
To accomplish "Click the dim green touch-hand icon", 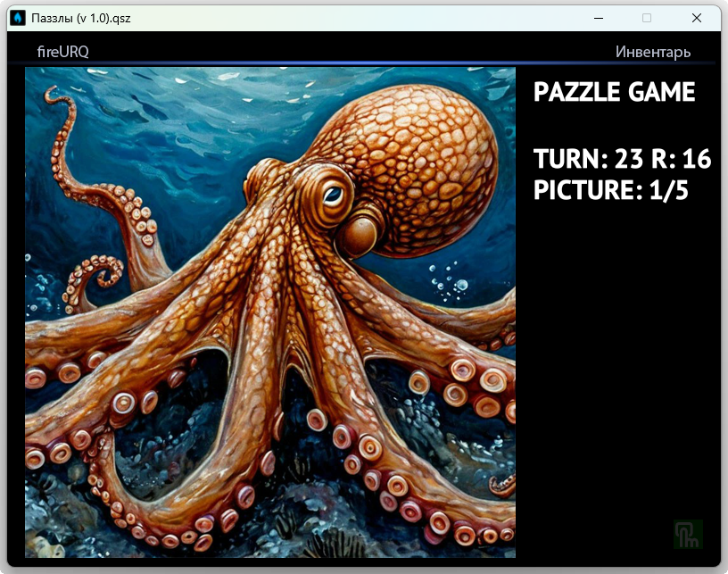I will 688,534.
